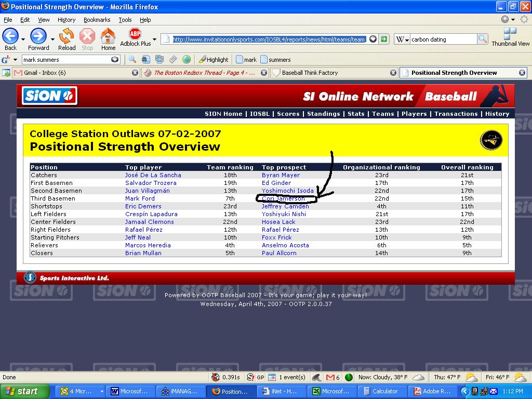Enable the Highlight tool on Google toolbar
Screen dimensions: 532x399
[x=212, y=59]
